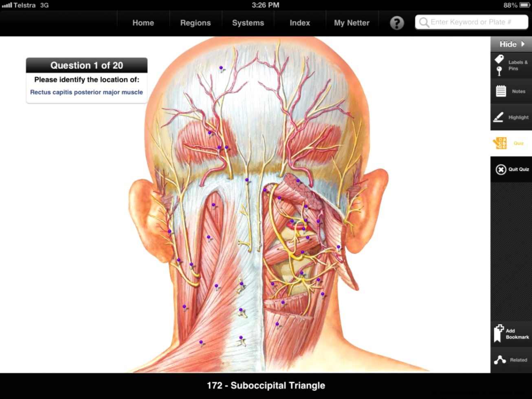Select the Highlight tool
Image resolution: width=532 pixels, height=399 pixels.
[511, 117]
